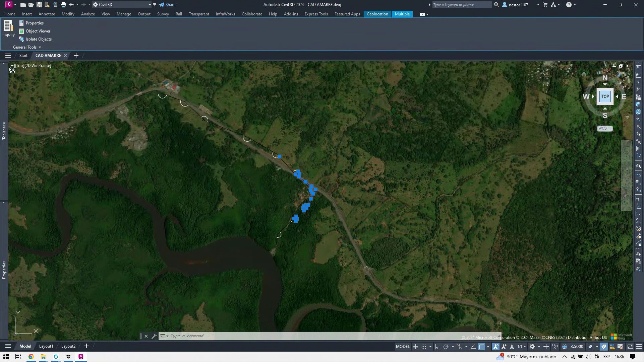The image size is (644, 362).
Task: Click the Save icon in quick access toolbar
Action: [x=39, y=5]
